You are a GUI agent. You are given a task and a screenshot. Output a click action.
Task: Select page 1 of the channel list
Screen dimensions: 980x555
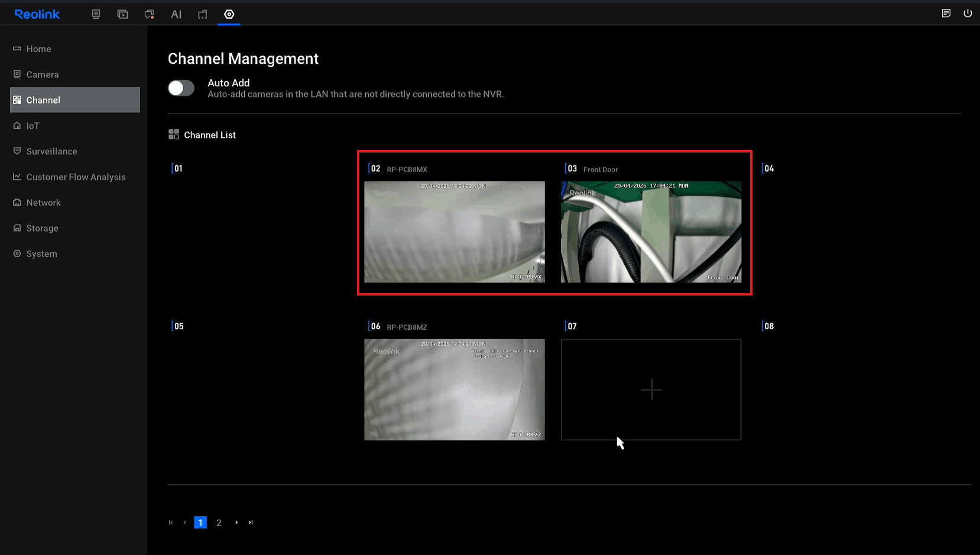pos(200,522)
